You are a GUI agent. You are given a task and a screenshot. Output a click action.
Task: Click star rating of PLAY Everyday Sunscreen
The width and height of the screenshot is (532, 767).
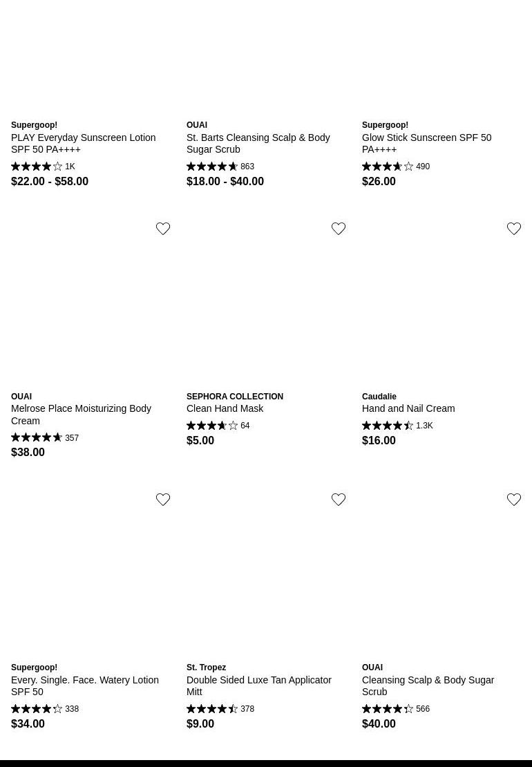point(37,167)
